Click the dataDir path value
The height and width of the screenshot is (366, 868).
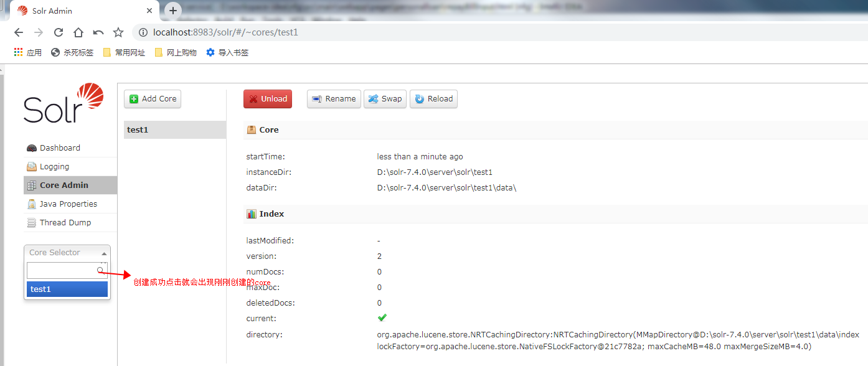[446, 188]
